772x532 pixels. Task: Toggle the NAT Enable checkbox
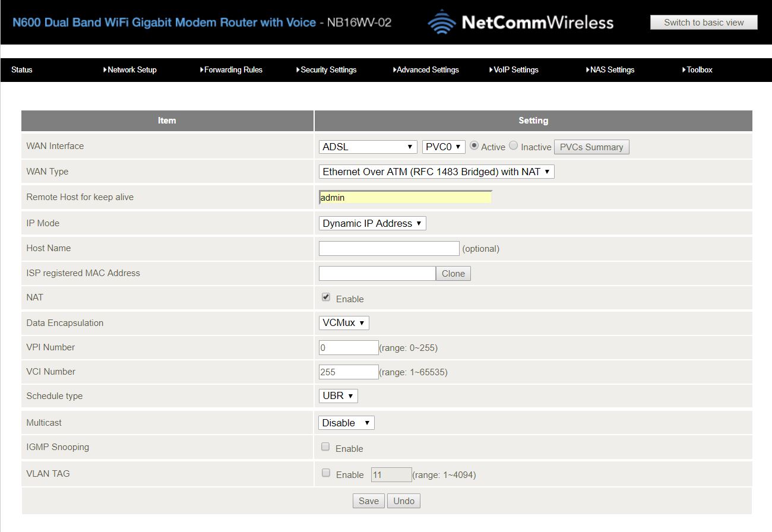326,297
